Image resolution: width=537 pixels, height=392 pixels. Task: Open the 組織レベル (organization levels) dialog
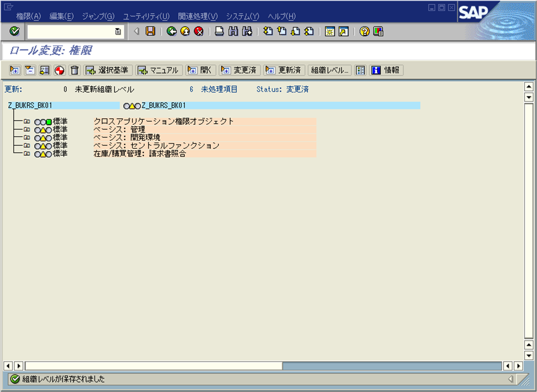click(x=329, y=70)
